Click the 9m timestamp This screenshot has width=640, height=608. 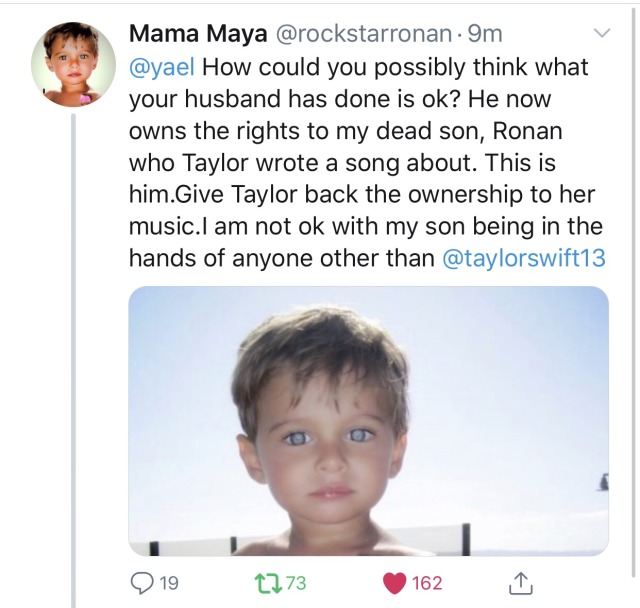[x=486, y=33]
